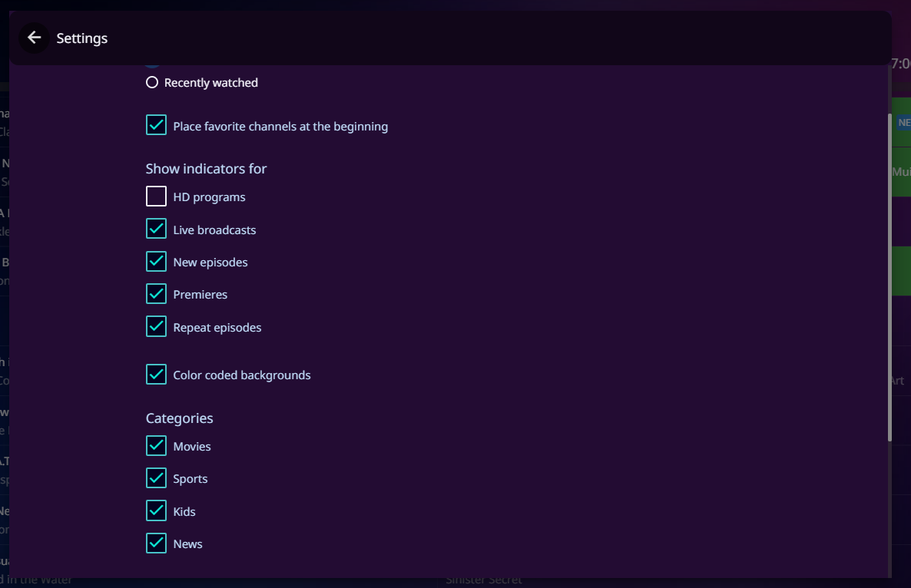Click the back arrow next to Settings

[34, 38]
